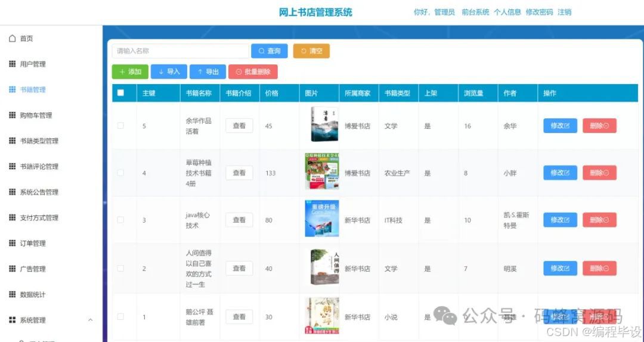Click the refresh icon in the 清空 button
The image size is (644, 342).
click(304, 51)
